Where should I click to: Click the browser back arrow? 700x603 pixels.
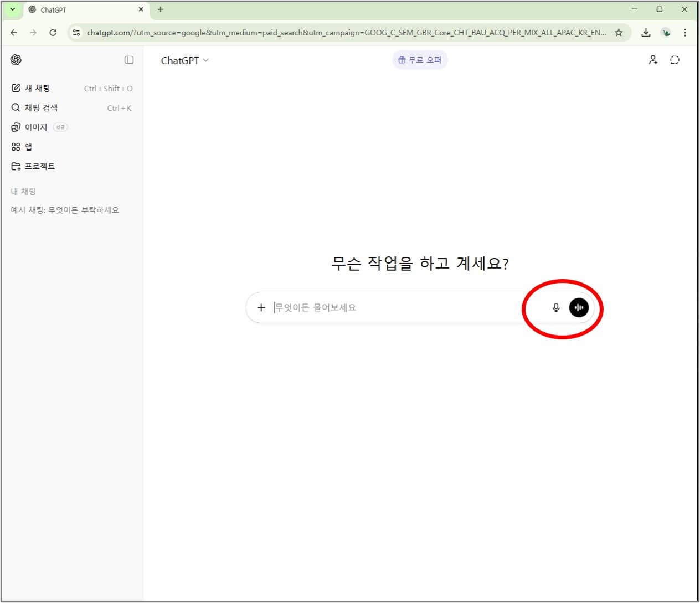14,33
